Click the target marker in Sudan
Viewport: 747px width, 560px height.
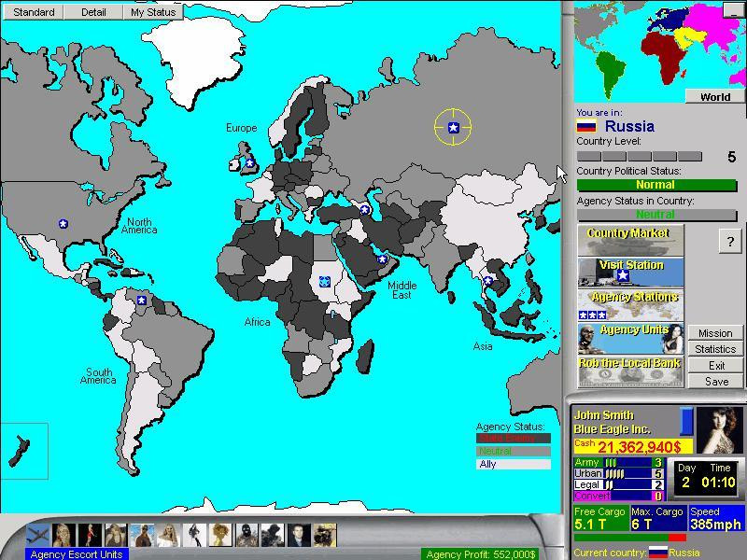click(324, 282)
